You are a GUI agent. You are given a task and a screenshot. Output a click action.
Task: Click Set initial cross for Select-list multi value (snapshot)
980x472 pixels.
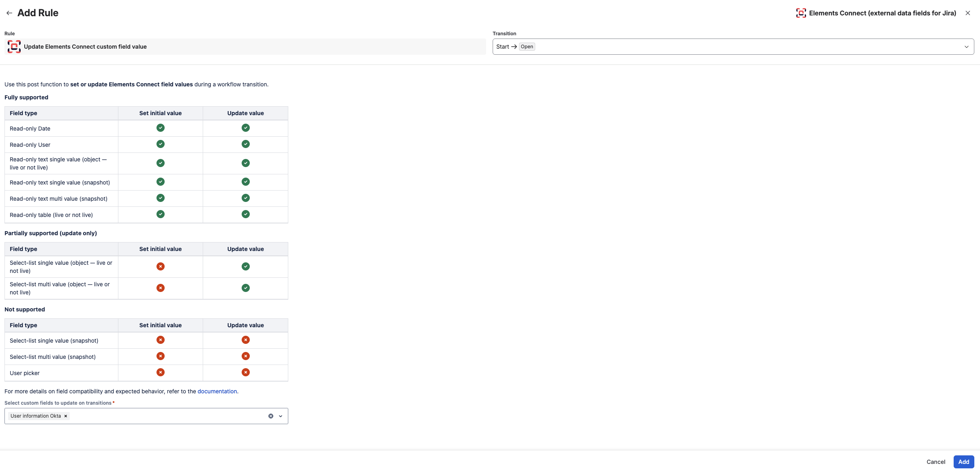161,356
